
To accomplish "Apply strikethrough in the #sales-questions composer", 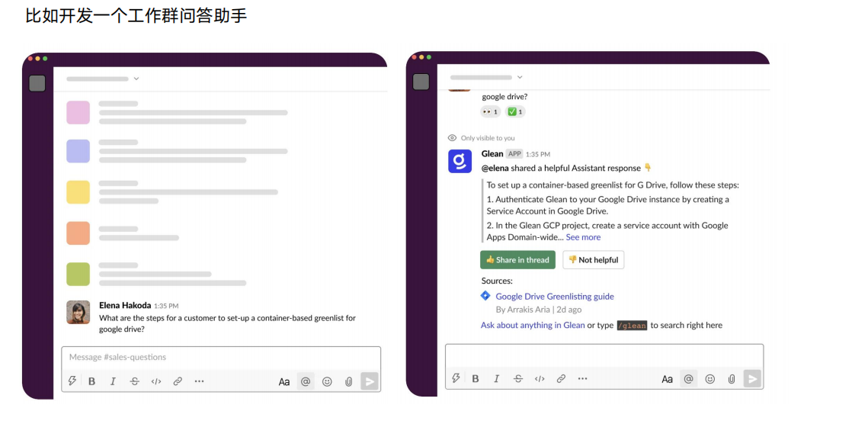I will pos(135,381).
